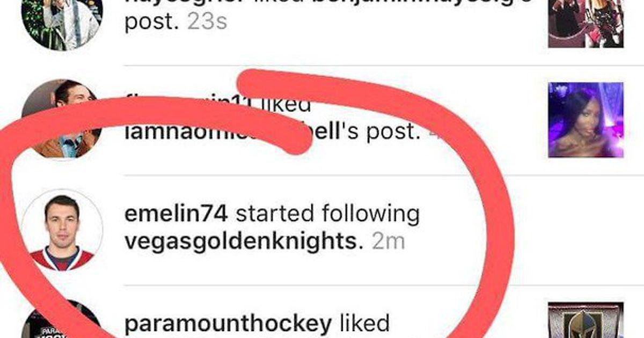The height and width of the screenshot is (338, 644).
Task: Open the vegasgoldenknights account link
Action: 240,241
